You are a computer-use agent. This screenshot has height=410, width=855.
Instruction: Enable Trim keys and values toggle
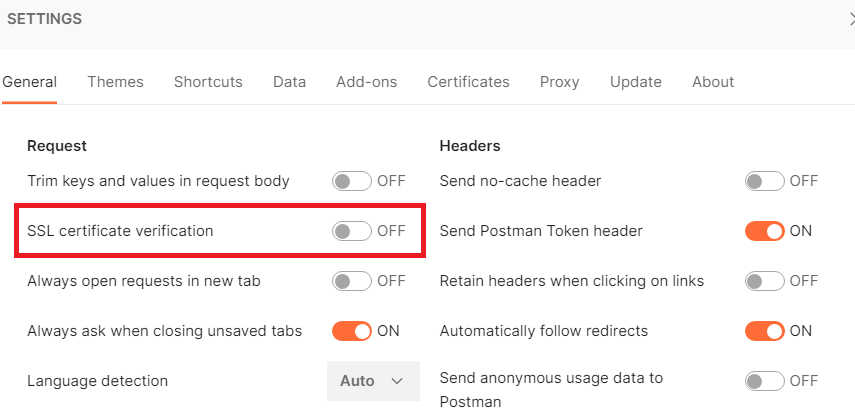(352, 181)
